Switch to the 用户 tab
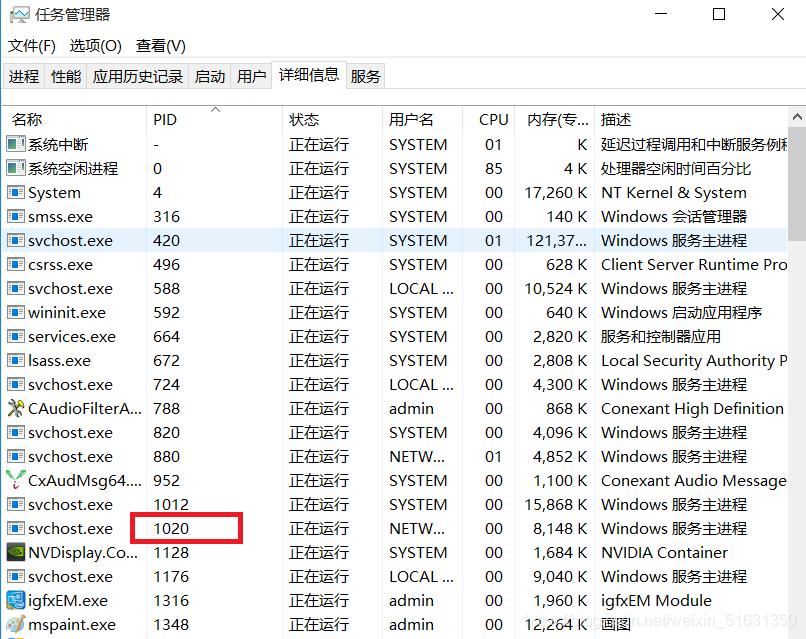 (x=251, y=77)
